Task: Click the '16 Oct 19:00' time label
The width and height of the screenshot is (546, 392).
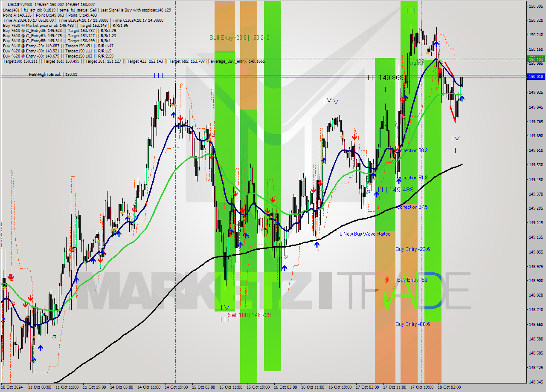Action: point(340,387)
